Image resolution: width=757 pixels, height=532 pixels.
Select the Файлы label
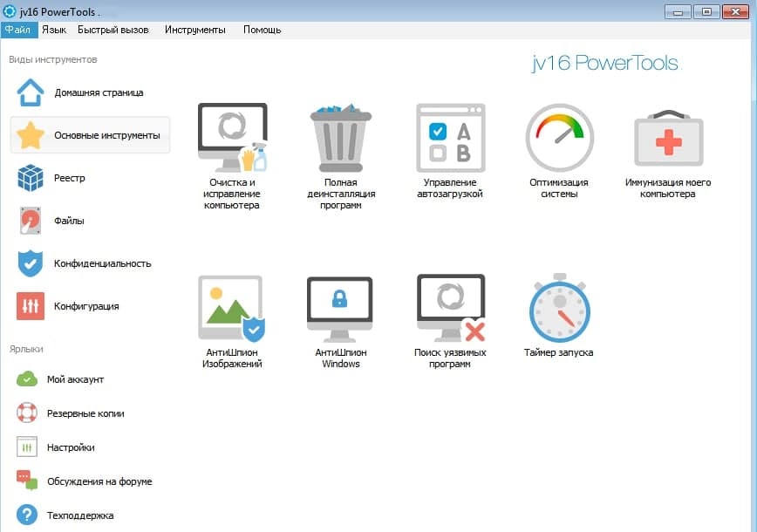coord(69,222)
